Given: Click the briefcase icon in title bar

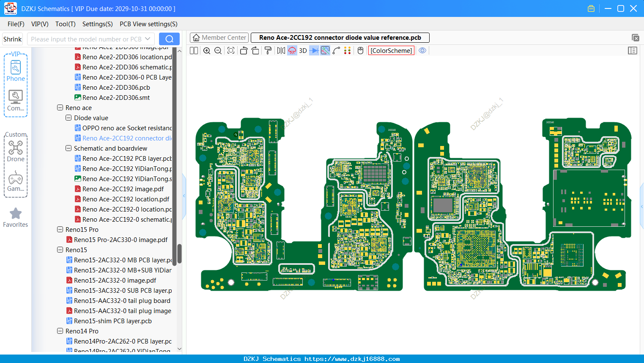Looking at the screenshot, I should click(x=591, y=8).
